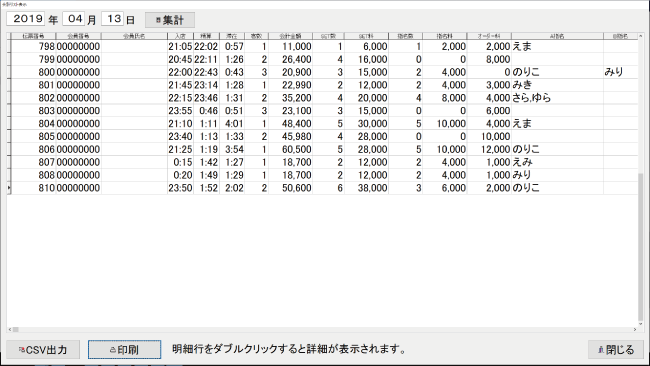Click the row selector marker for row 810
The height and width of the screenshot is (366, 650).
pos(9,188)
